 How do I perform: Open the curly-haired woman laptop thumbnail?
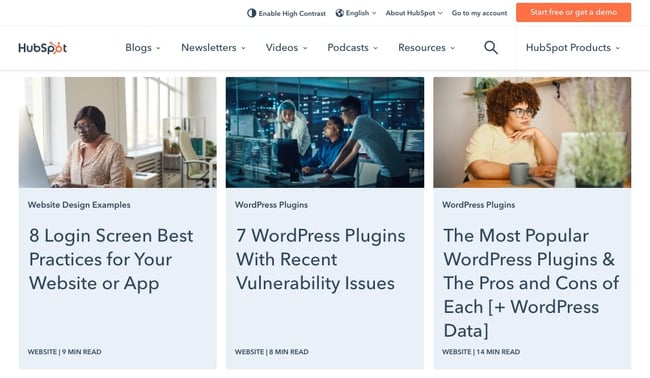coord(532,132)
